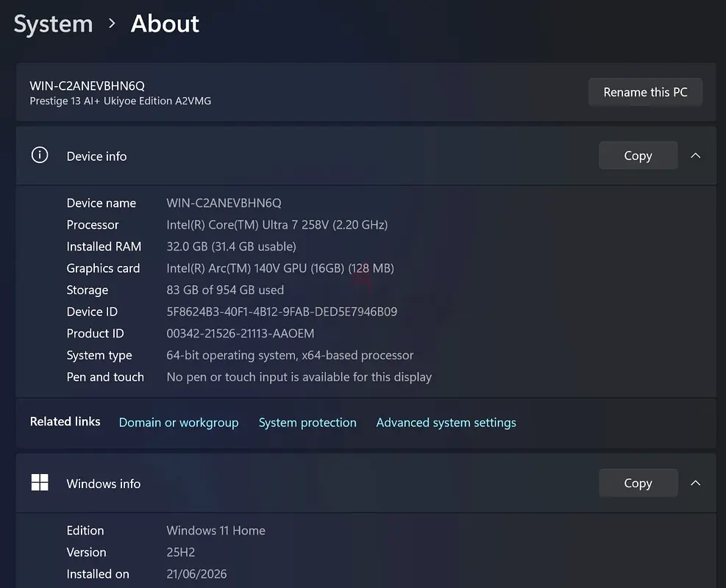Select Installed on date 21/06/2026
This screenshot has height=588, width=726.
pyautogui.click(x=196, y=574)
